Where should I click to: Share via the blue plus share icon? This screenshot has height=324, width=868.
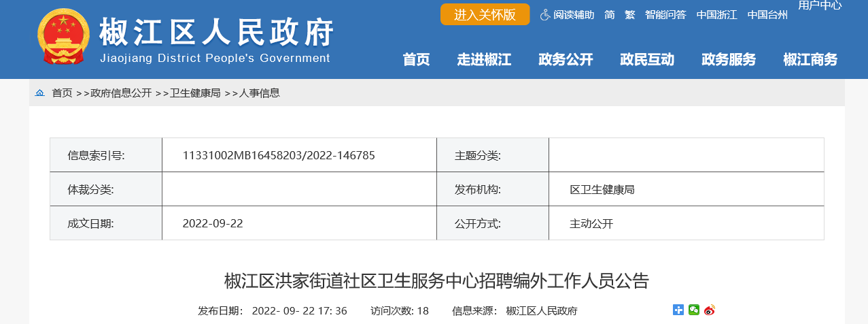pos(678,310)
